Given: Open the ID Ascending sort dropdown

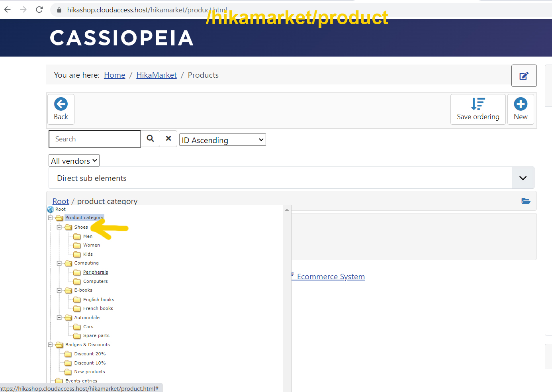Looking at the screenshot, I should pyautogui.click(x=222, y=140).
